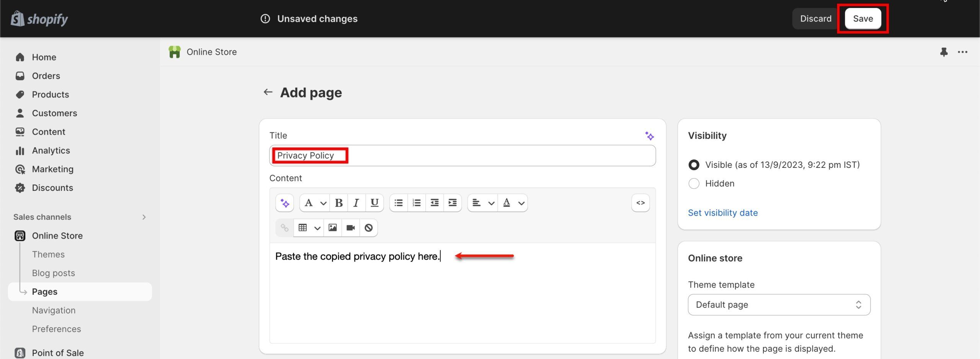This screenshot has height=359, width=980.
Task: Click the Content icon in sidebar
Action: (20, 132)
